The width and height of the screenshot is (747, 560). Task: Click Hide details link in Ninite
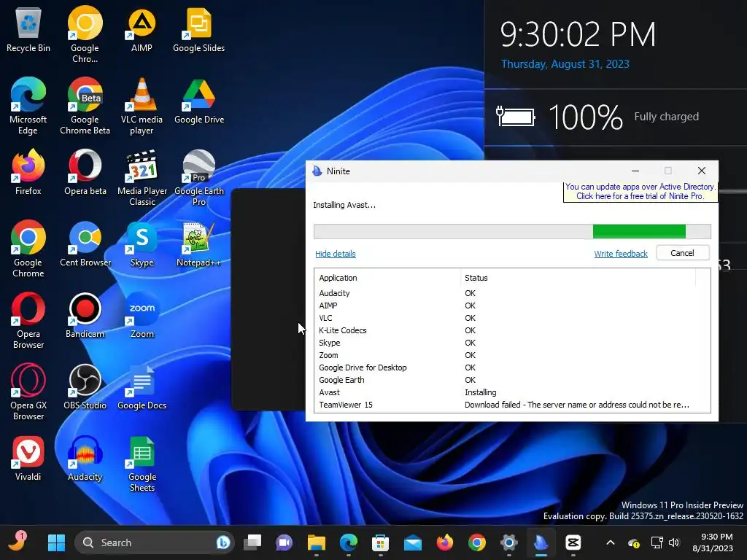[x=336, y=254]
